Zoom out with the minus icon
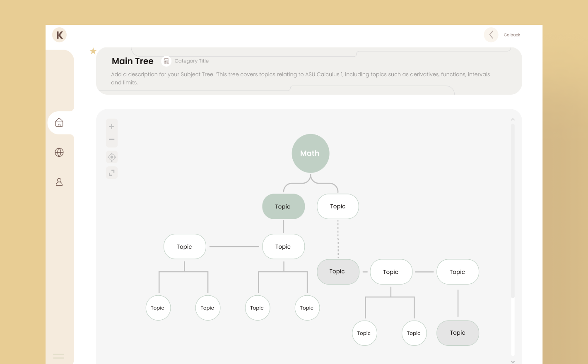Screen dimensions: 588x364 [112, 139]
